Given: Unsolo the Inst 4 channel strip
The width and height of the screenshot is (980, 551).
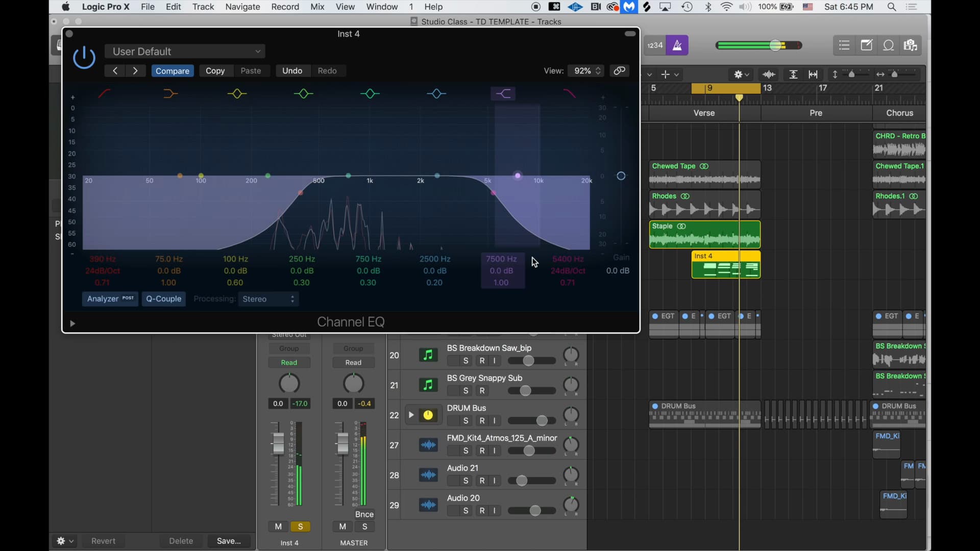Looking at the screenshot, I should 301,527.
